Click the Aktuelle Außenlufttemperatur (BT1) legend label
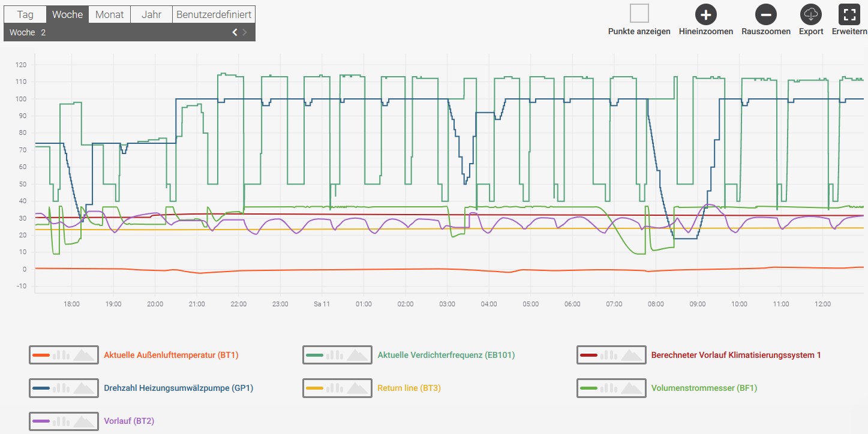The image size is (868, 434). [171, 355]
